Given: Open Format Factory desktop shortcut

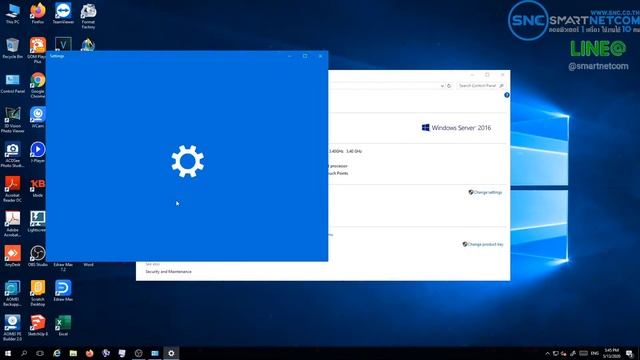Looking at the screenshot, I should (x=88, y=16).
